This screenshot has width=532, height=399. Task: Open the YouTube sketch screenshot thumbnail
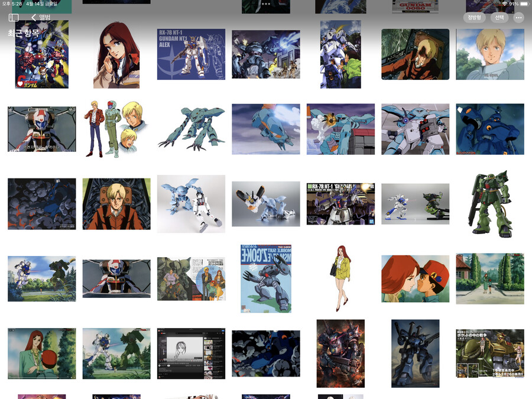click(x=191, y=353)
